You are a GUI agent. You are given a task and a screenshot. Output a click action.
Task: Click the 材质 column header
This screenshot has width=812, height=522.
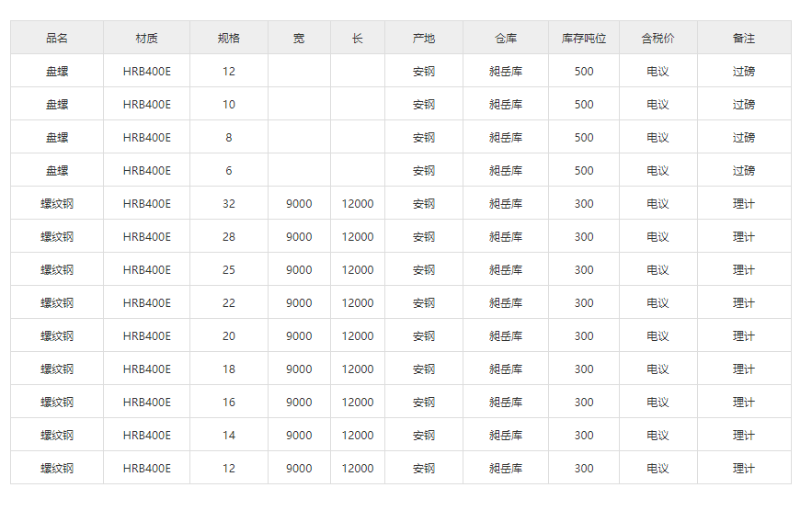(x=146, y=38)
